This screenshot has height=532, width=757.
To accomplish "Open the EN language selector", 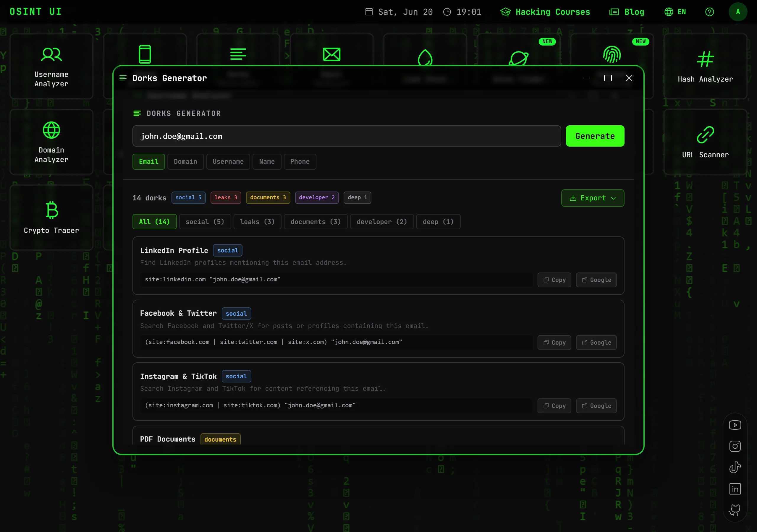I will pyautogui.click(x=675, y=12).
